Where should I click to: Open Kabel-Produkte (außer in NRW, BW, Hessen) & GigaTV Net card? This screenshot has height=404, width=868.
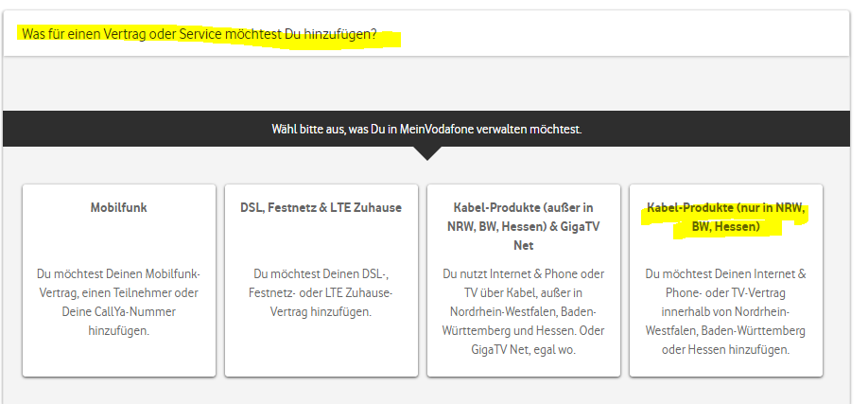pyautogui.click(x=524, y=280)
